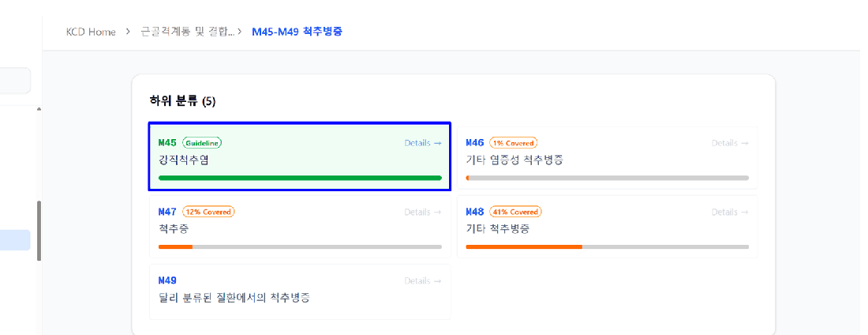The height and width of the screenshot is (335, 868).
Task: Open Details link for M49 card
Action: point(423,280)
